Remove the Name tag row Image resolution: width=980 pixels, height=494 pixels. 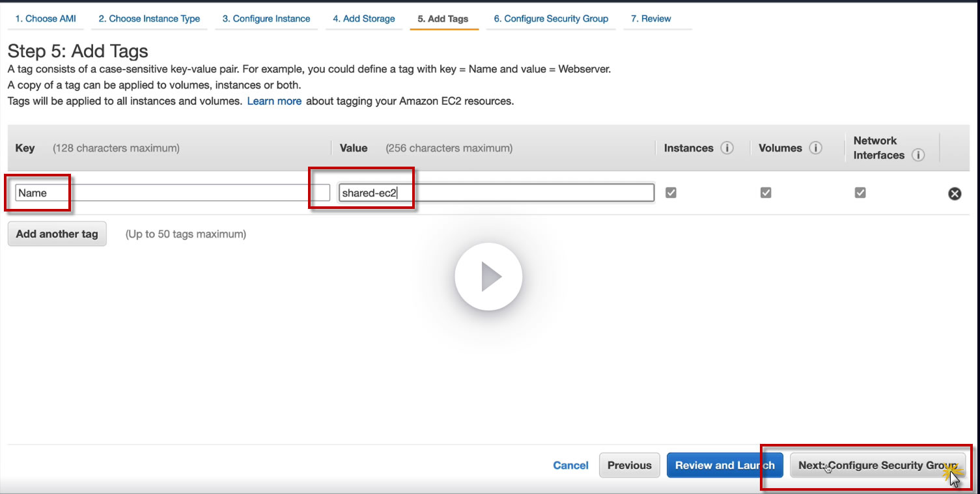pyautogui.click(x=955, y=193)
